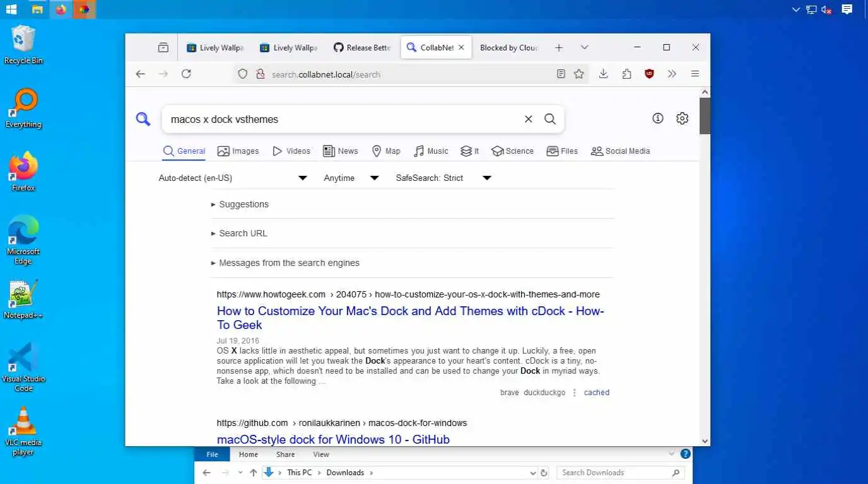The height and width of the screenshot is (484, 868).
Task: Open the How-To Geek cDock result title
Action: pyautogui.click(x=410, y=318)
